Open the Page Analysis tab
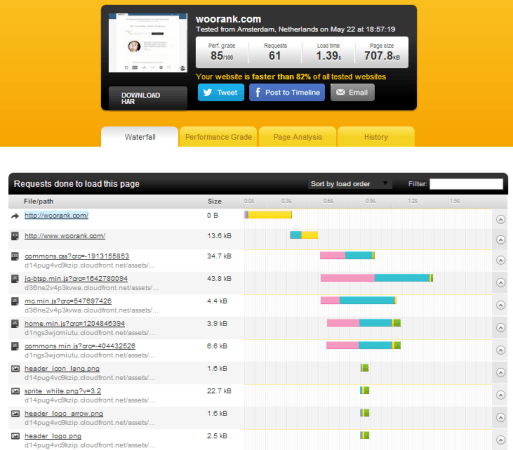The height and width of the screenshot is (450, 513). coord(297,137)
